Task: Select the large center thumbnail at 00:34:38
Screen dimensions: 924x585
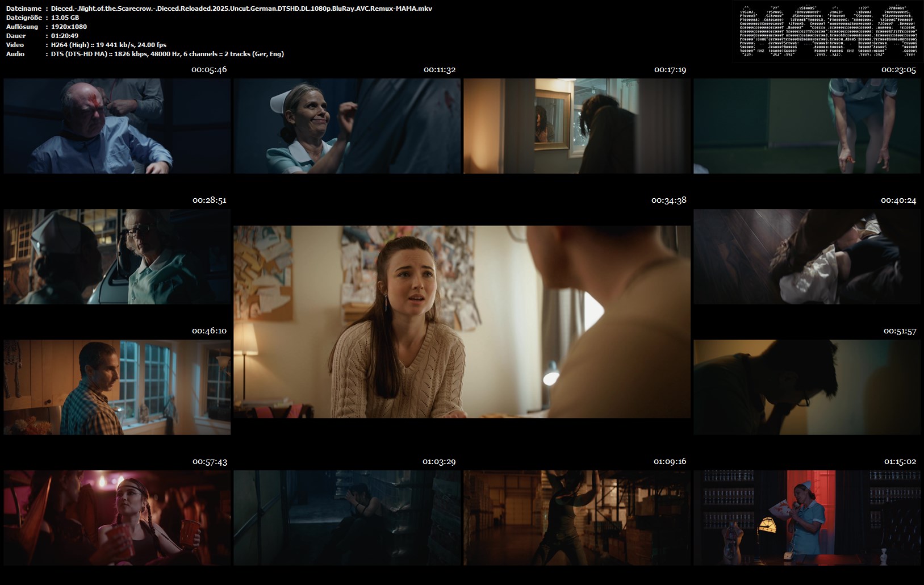Action: (x=462, y=322)
